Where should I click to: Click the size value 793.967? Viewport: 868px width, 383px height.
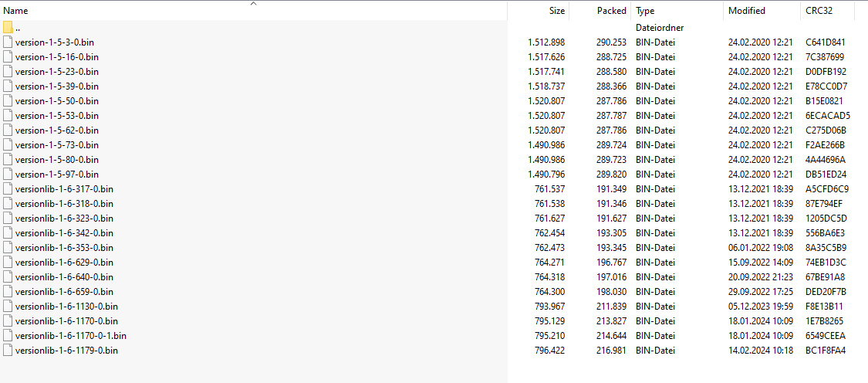point(549,307)
